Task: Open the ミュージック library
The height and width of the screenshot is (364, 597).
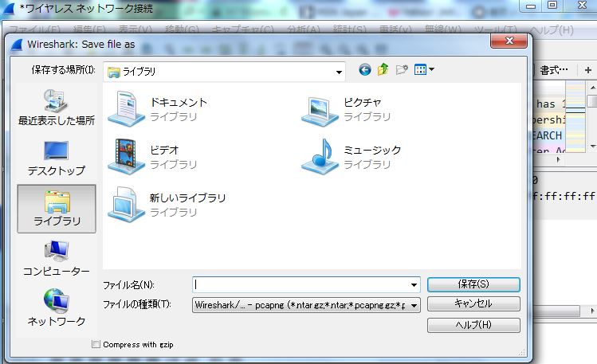Action: click(x=351, y=156)
